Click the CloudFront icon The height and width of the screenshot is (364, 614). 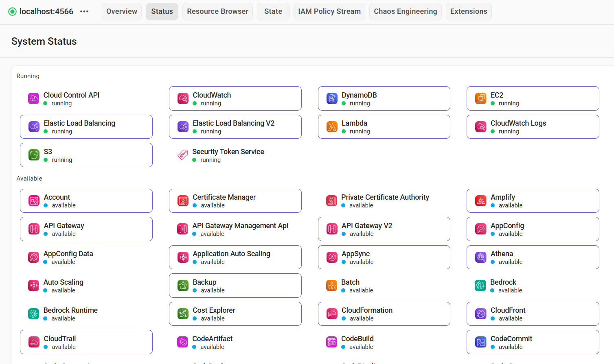[480, 314]
